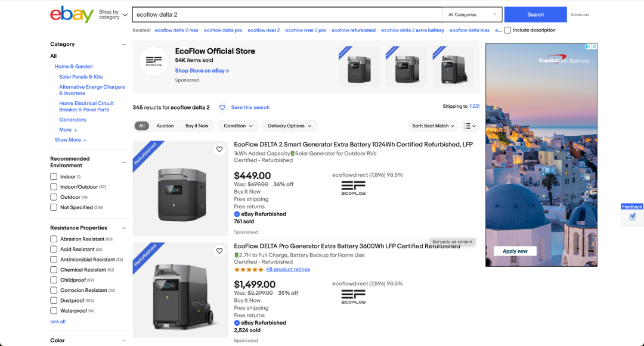Check the Indoor/Outdoor environment filter
Viewport: 644px width, 346px height.
coord(54,187)
